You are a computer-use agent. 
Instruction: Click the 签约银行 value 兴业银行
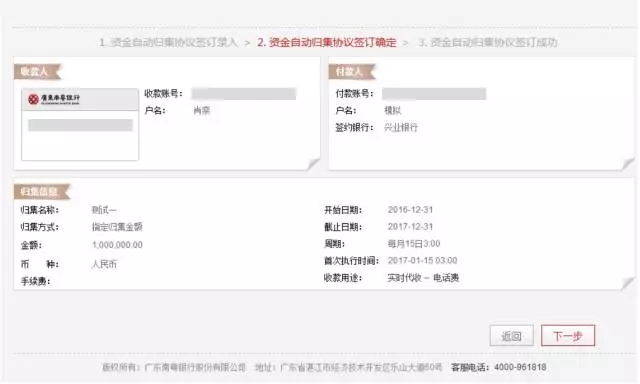click(x=401, y=127)
